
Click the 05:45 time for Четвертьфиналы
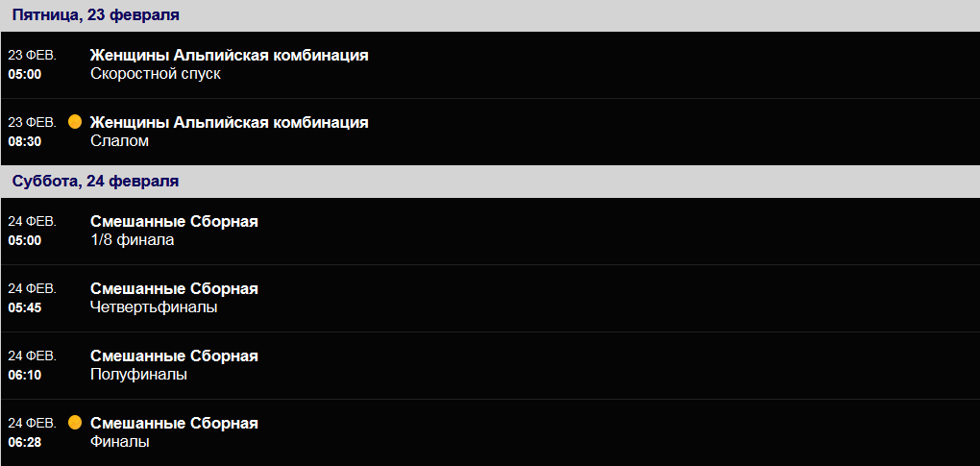click(25, 308)
